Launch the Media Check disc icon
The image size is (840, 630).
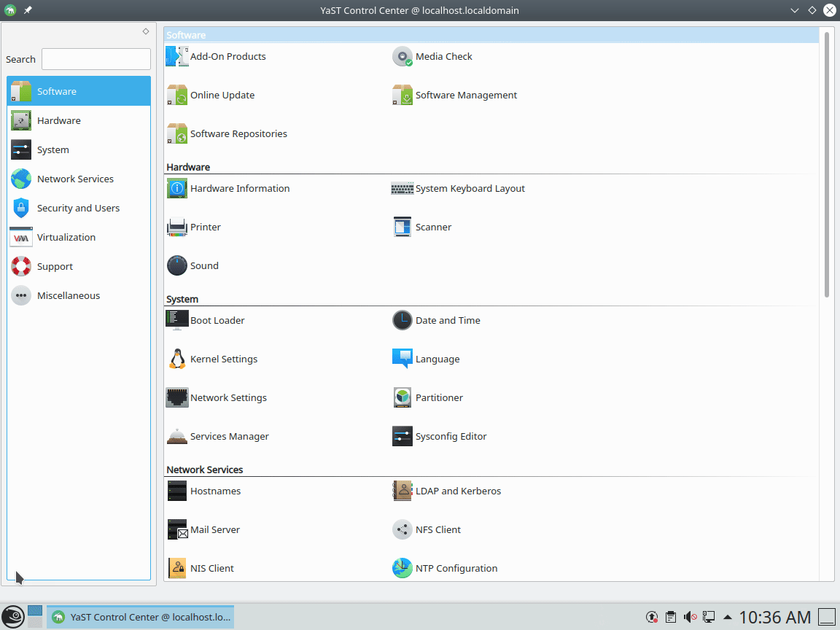(402, 56)
